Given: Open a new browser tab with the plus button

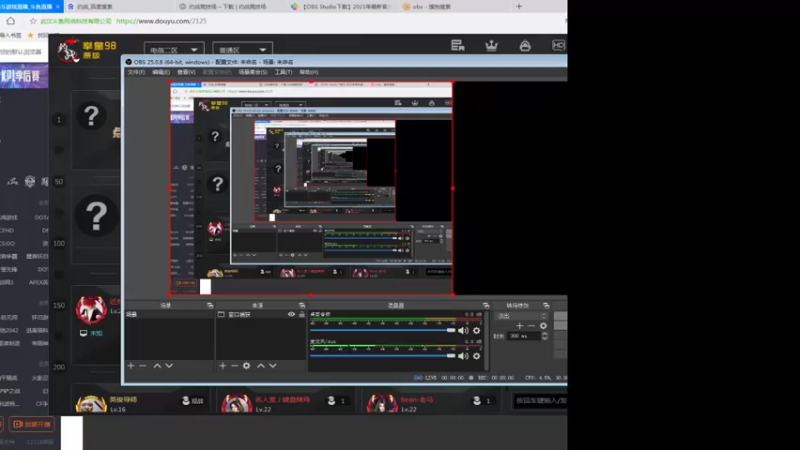Looking at the screenshot, I should coord(519,7).
